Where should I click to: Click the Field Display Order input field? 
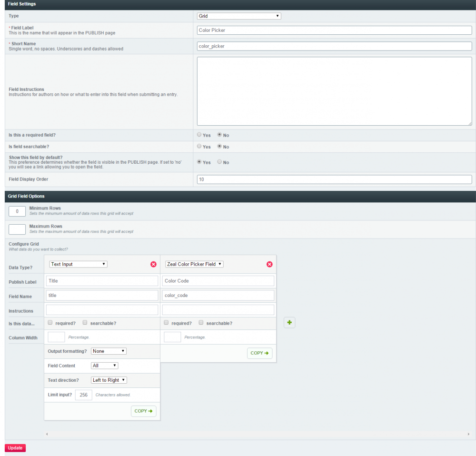coord(334,179)
